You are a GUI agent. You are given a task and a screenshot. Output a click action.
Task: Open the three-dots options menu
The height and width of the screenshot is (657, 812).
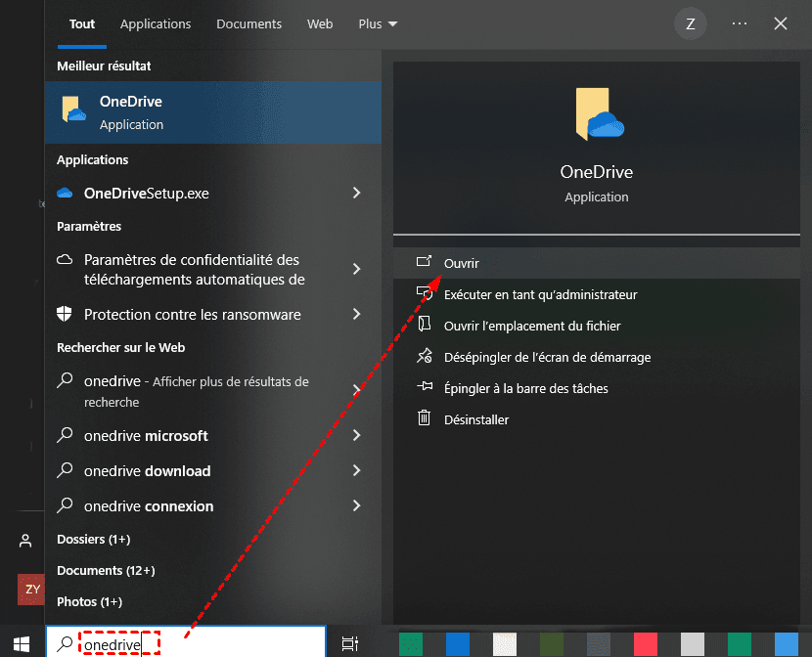coord(740,23)
